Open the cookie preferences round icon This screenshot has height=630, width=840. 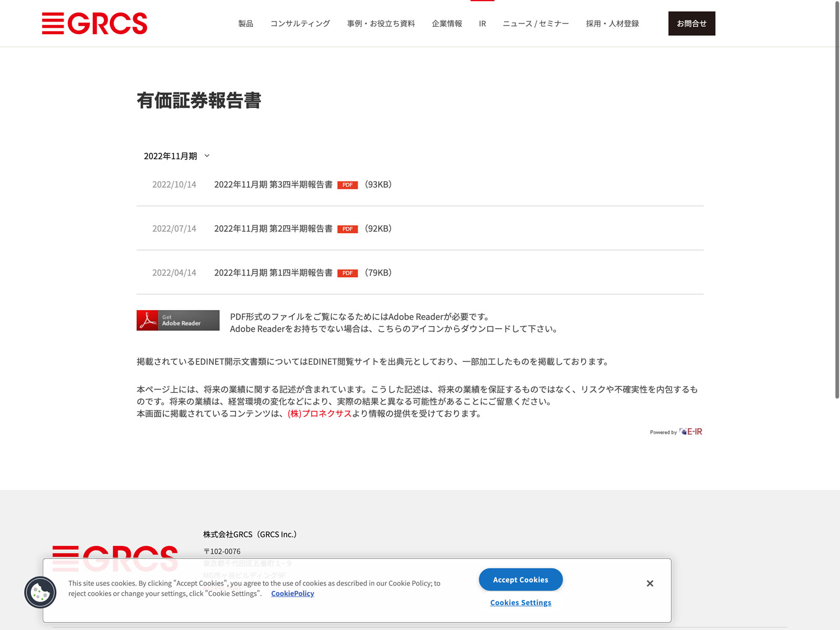click(40, 592)
